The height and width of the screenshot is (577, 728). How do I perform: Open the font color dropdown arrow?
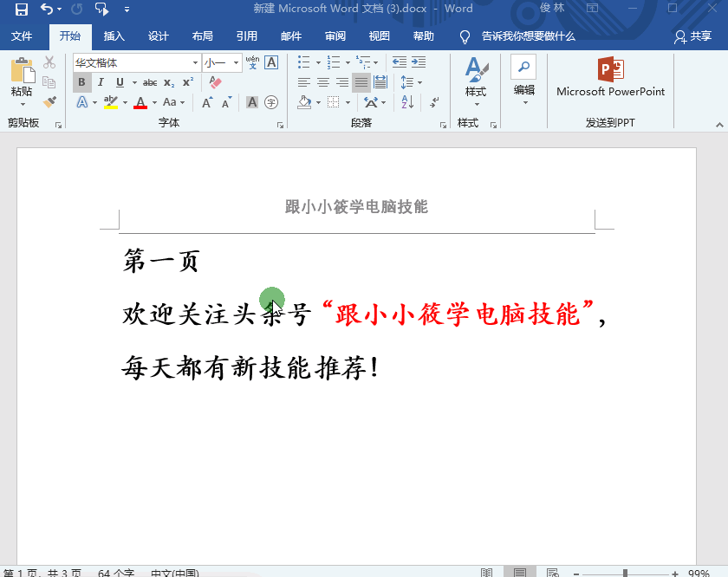point(154,102)
